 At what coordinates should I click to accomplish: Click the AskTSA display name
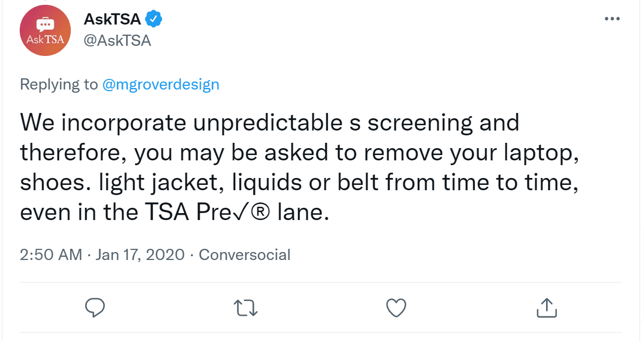(x=112, y=19)
